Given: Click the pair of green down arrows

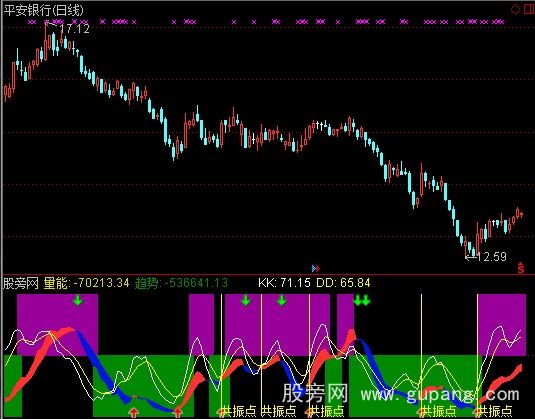Looking at the screenshot, I should (x=362, y=300).
